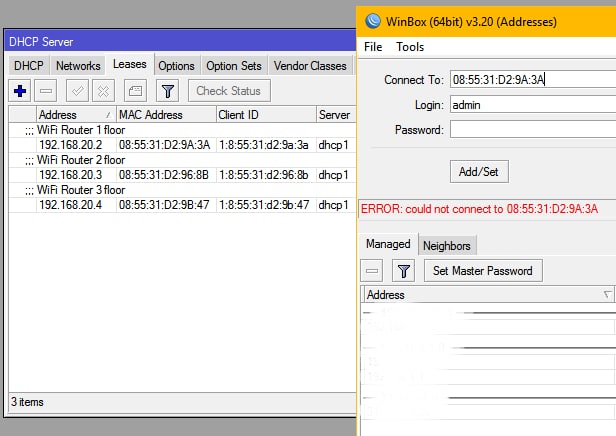This screenshot has height=436, width=616.
Task: Click the Remove lease minus icon in DHCP Server
Action: pyautogui.click(x=46, y=91)
